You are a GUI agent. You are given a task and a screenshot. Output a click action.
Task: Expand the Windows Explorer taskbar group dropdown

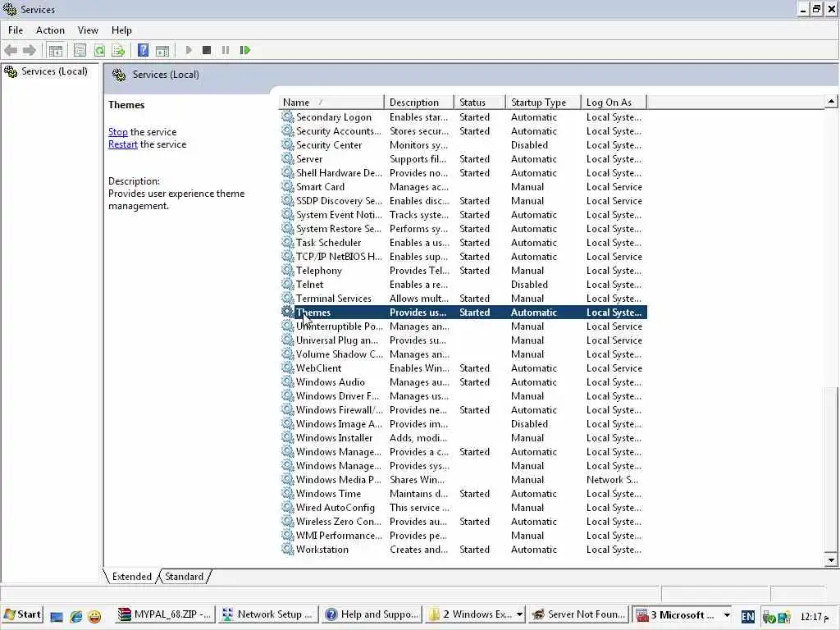click(519, 614)
